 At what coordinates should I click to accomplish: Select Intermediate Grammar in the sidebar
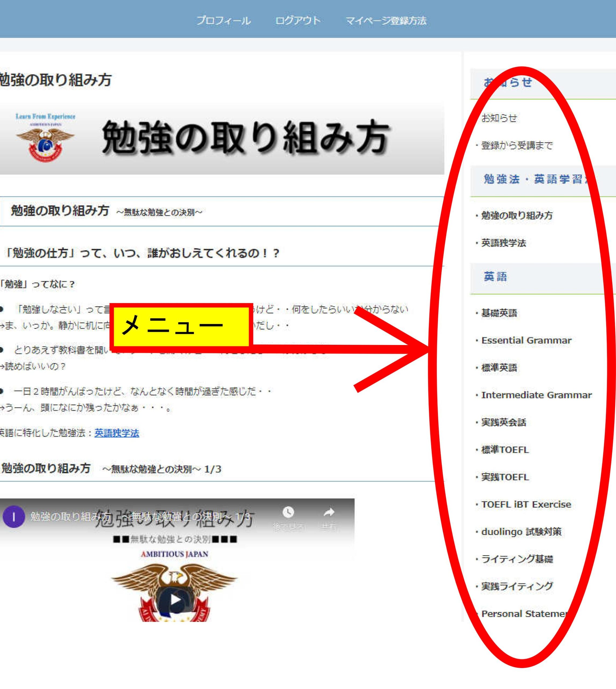(536, 395)
